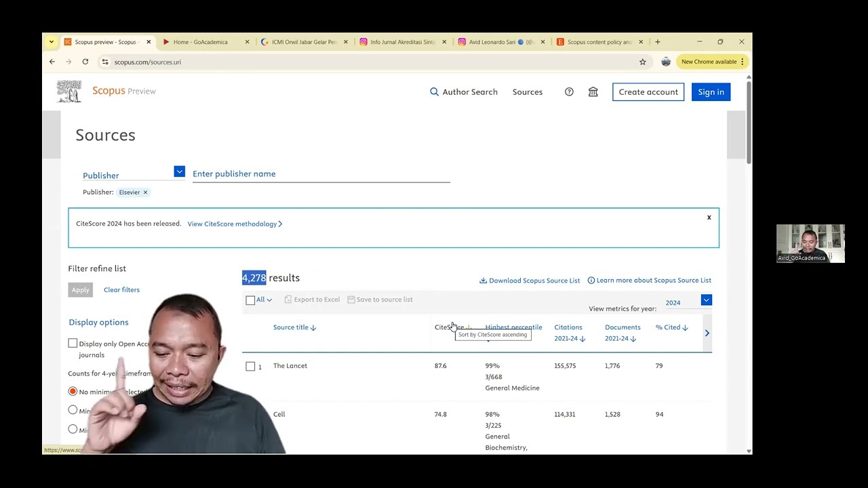Image resolution: width=868 pixels, height=488 pixels.
Task: Click the Apply filter button
Action: click(81, 290)
